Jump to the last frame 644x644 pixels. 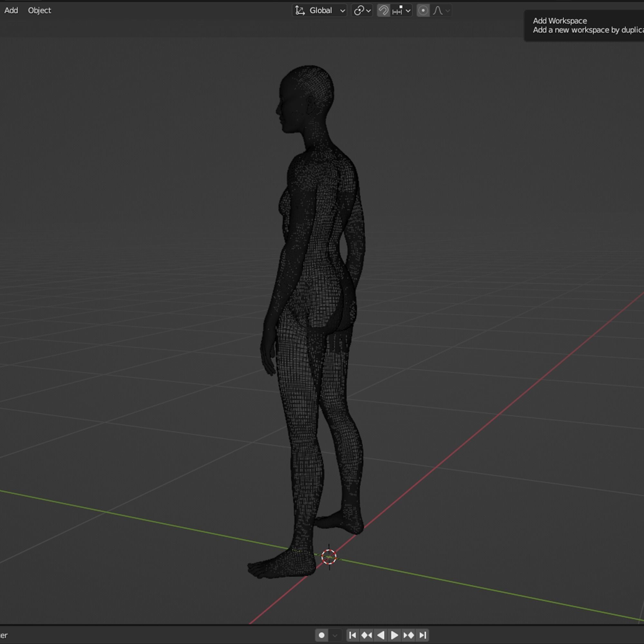tap(423, 635)
